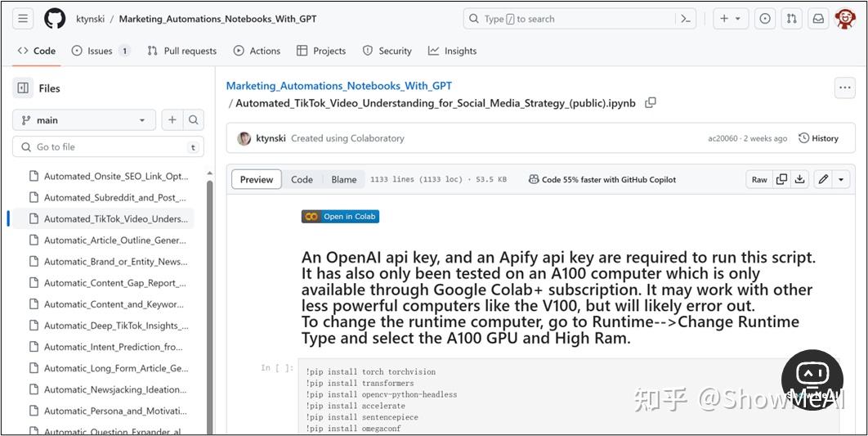Switch to the Code view
868x436 pixels.
pyautogui.click(x=302, y=180)
